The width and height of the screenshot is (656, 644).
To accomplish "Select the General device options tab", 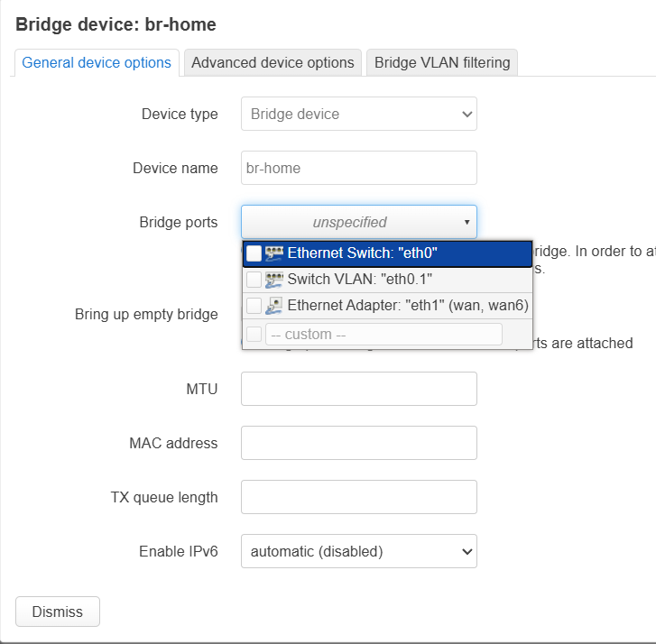I will coord(97,63).
